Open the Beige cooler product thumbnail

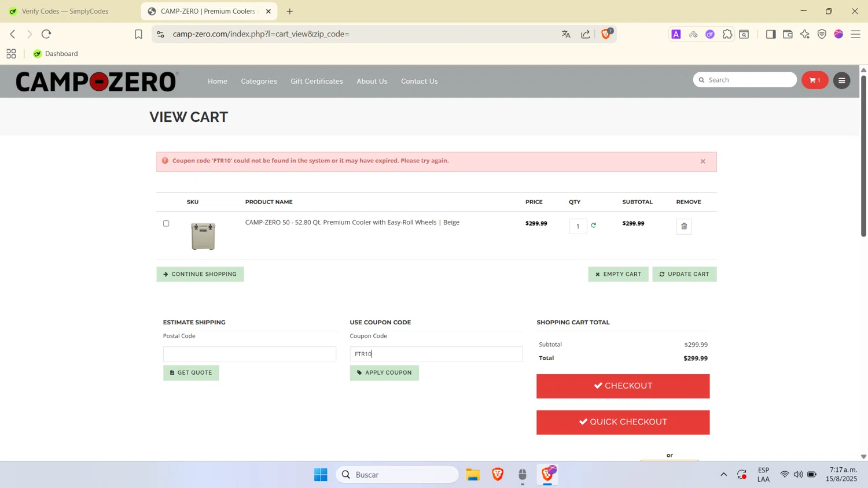click(x=203, y=236)
